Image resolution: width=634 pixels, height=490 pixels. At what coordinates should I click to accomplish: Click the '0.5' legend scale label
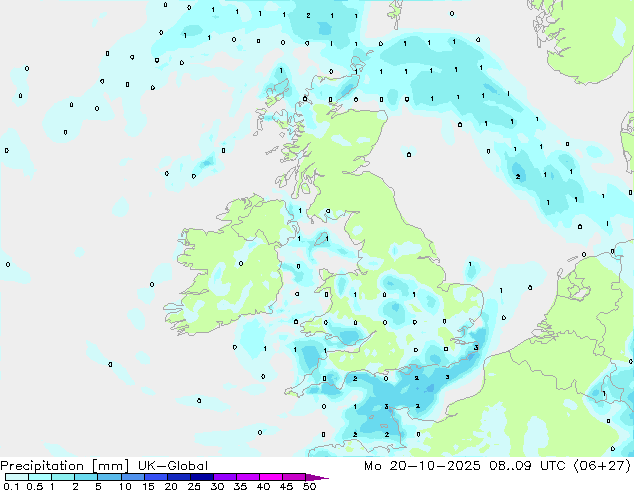pos(34,486)
